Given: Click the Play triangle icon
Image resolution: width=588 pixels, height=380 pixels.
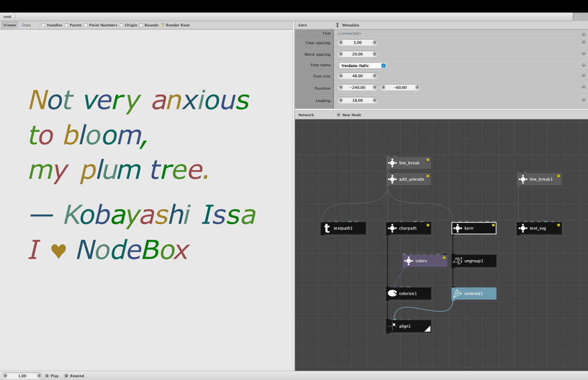Looking at the screenshot, I should point(47,375).
